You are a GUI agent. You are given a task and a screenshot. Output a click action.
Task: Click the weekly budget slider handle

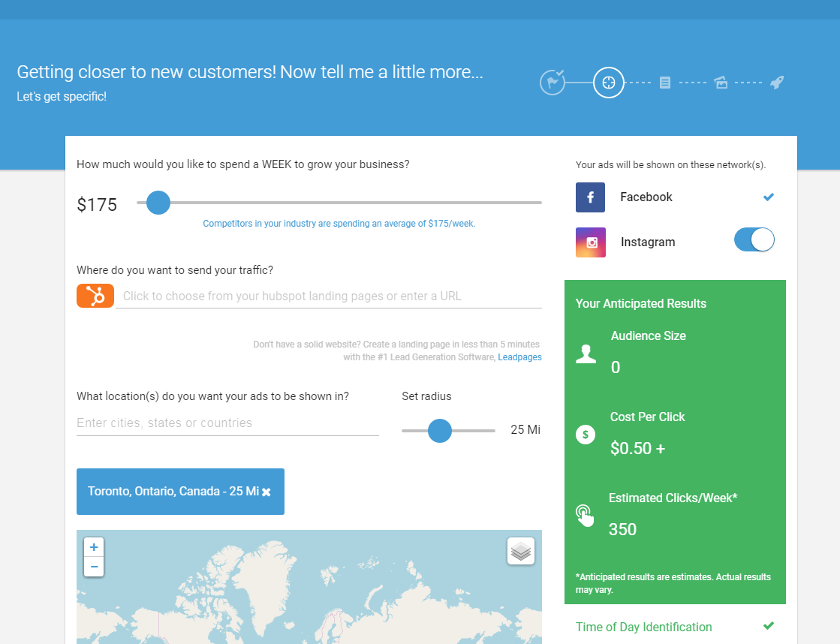tap(158, 203)
